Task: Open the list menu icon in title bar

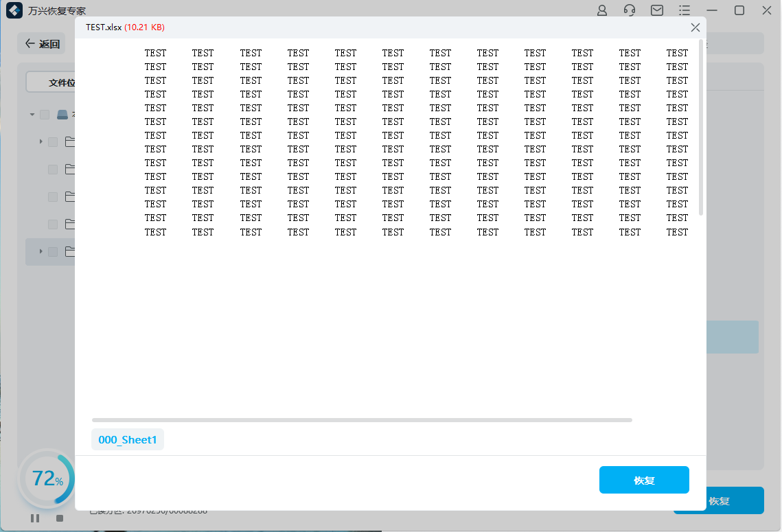Action: click(685, 10)
